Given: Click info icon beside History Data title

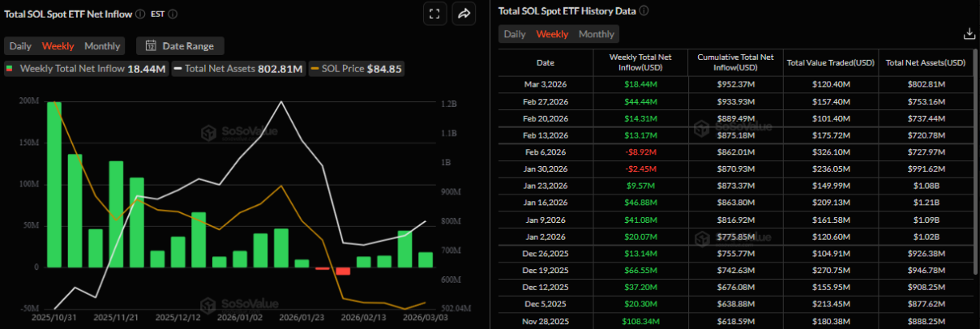Looking at the screenshot, I should click(644, 11).
